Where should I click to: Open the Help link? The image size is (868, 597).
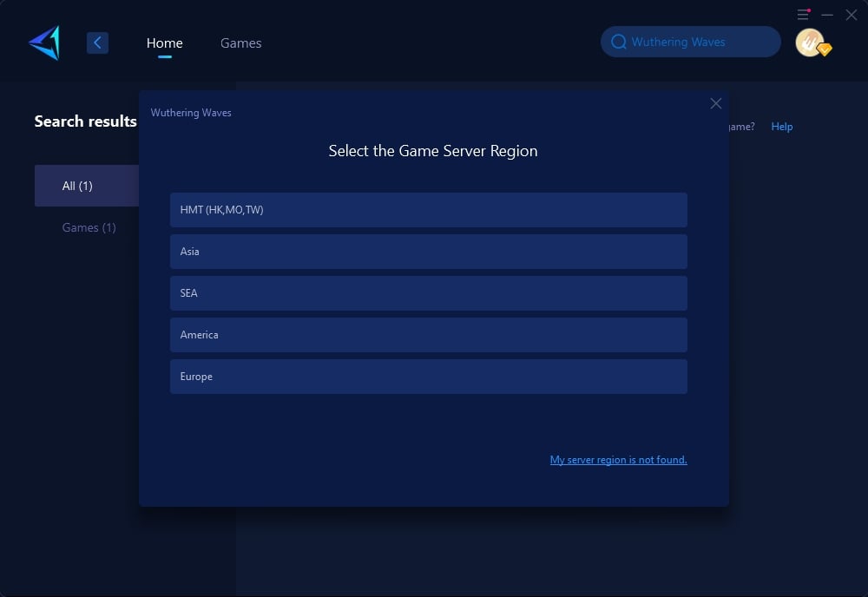pyautogui.click(x=782, y=127)
